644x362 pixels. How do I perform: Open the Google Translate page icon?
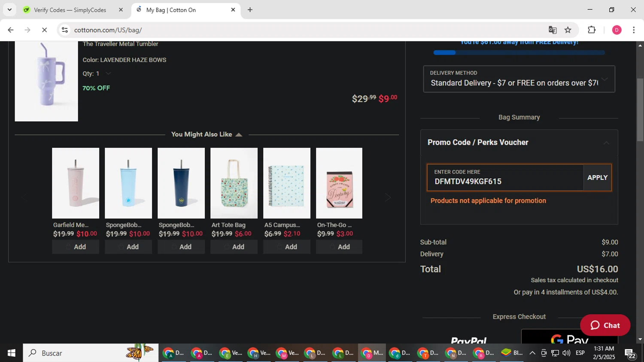(x=553, y=30)
